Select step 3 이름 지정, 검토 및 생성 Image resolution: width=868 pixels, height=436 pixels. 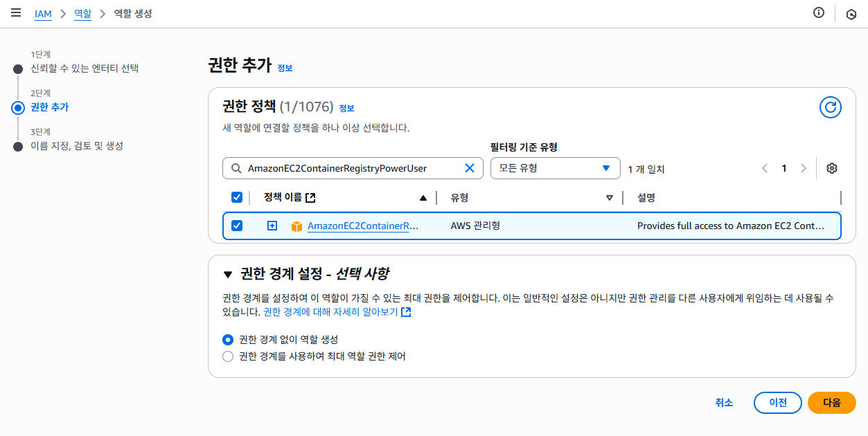click(x=77, y=146)
